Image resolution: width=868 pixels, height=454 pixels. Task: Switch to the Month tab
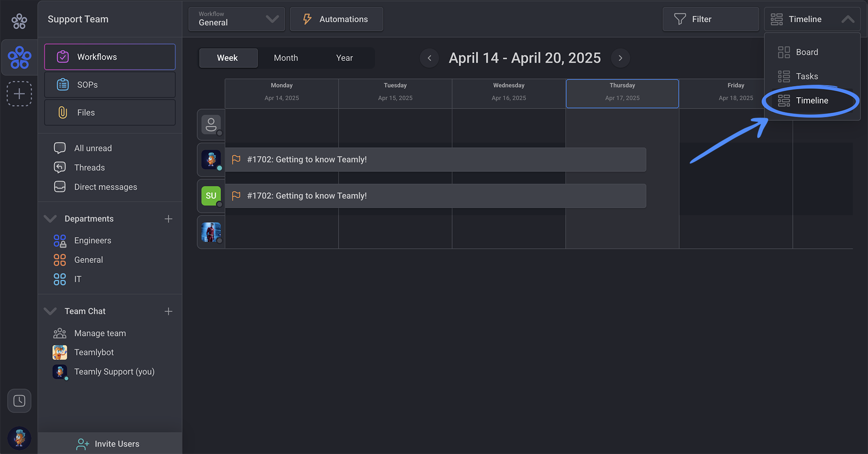(286, 58)
